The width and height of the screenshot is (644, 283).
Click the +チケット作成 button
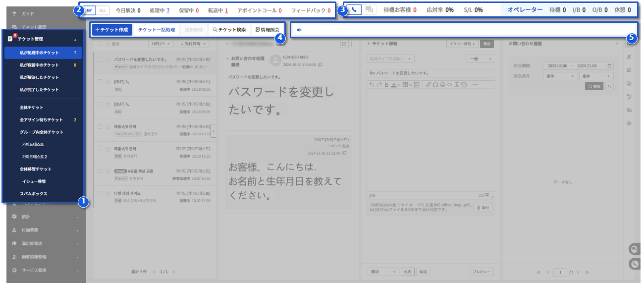pyautogui.click(x=111, y=30)
